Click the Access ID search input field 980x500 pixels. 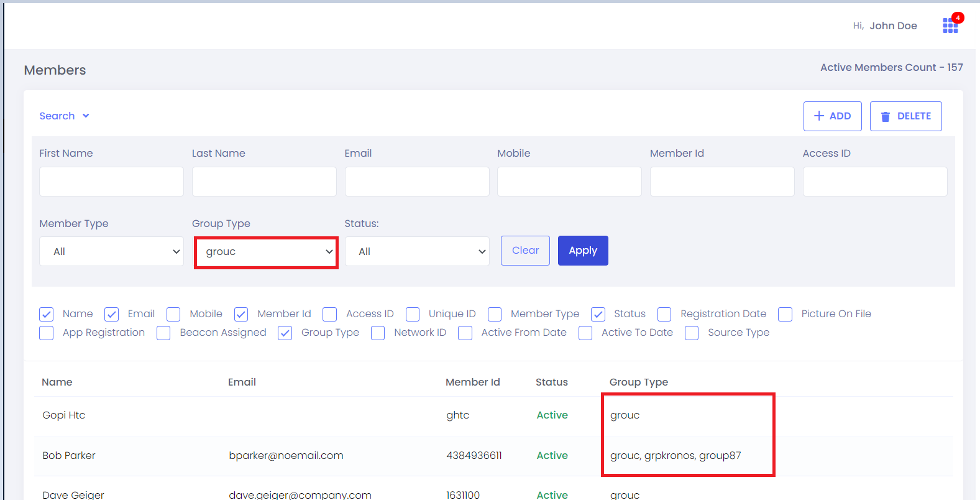(x=875, y=182)
